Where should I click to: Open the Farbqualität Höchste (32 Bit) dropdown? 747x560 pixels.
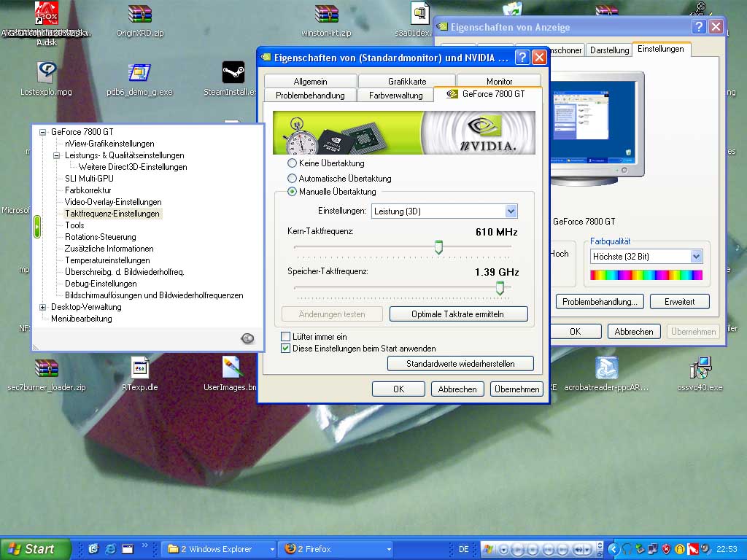click(696, 257)
